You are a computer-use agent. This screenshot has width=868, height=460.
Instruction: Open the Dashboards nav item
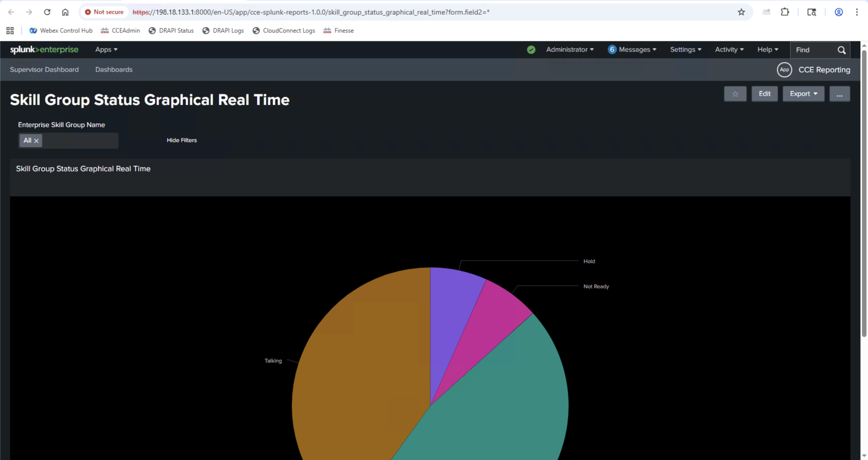(x=114, y=69)
